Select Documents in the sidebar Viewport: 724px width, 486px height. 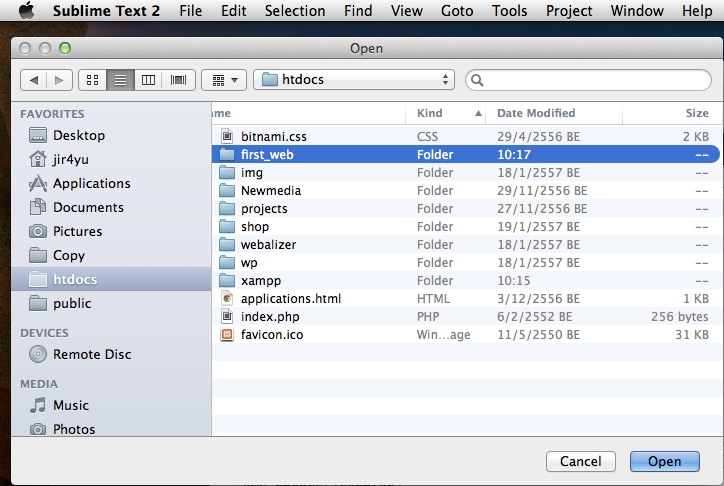coord(111,207)
